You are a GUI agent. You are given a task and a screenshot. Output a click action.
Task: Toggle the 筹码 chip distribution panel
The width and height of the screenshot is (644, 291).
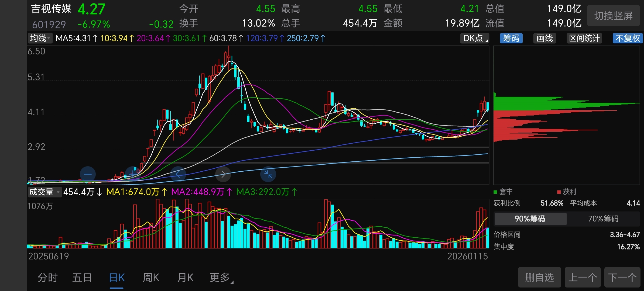pyautogui.click(x=511, y=38)
